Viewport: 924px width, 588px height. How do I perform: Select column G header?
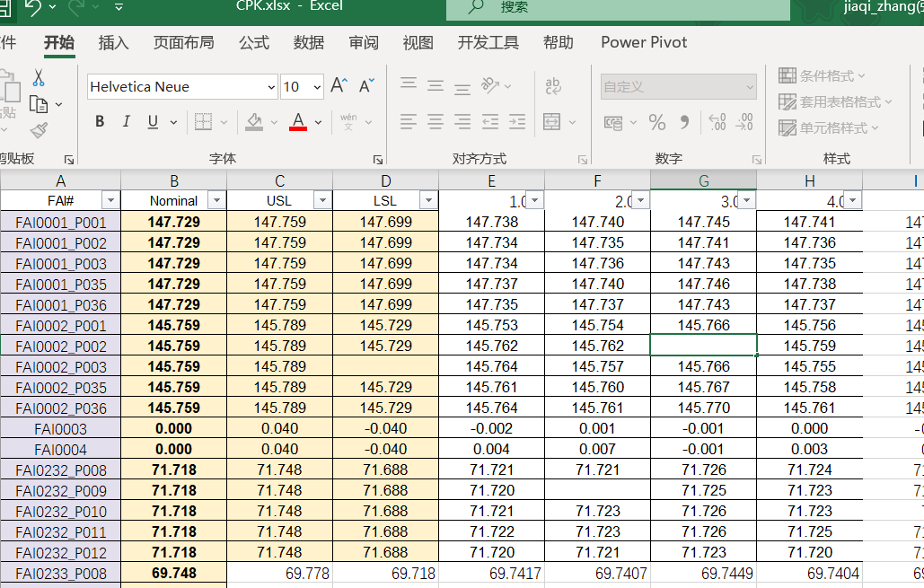[704, 180]
